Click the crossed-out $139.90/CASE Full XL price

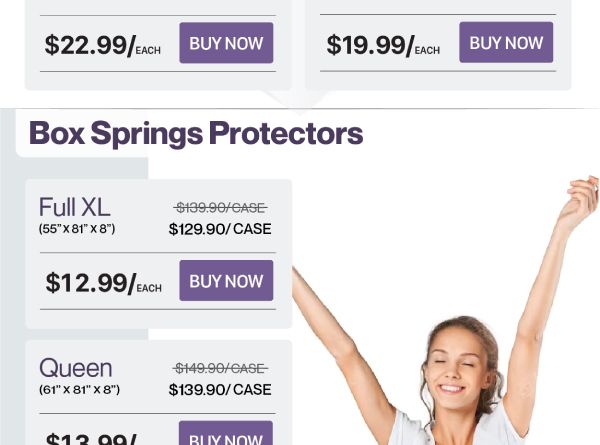220,208
